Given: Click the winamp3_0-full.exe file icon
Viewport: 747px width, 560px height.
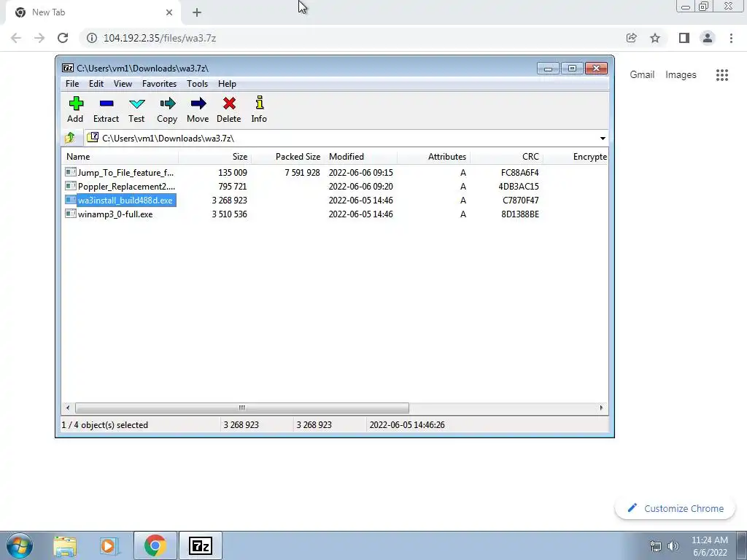Looking at the screenshot, I should point(71,214).
